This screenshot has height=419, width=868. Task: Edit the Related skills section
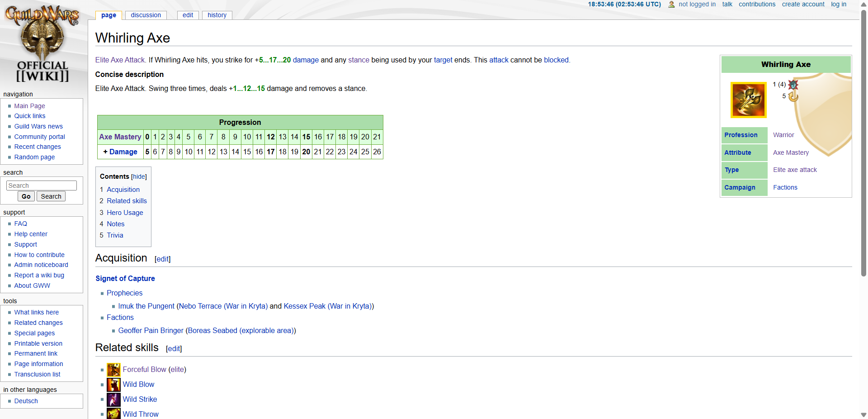point(174,349)
